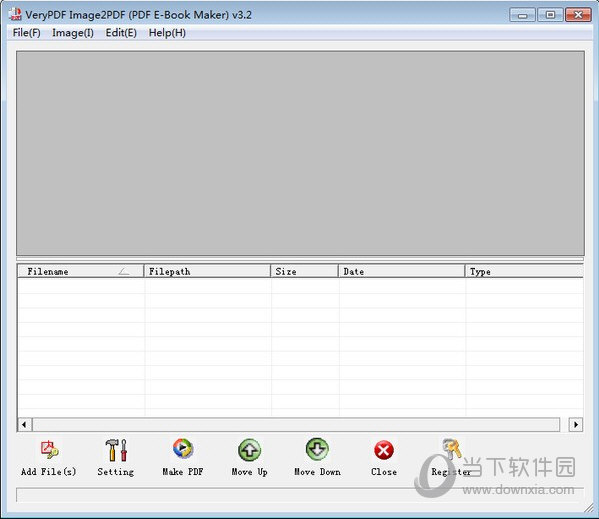This screenshot has height=519, width=599.
Task: Click the Move Down green arrow
Action: point(317,449)
